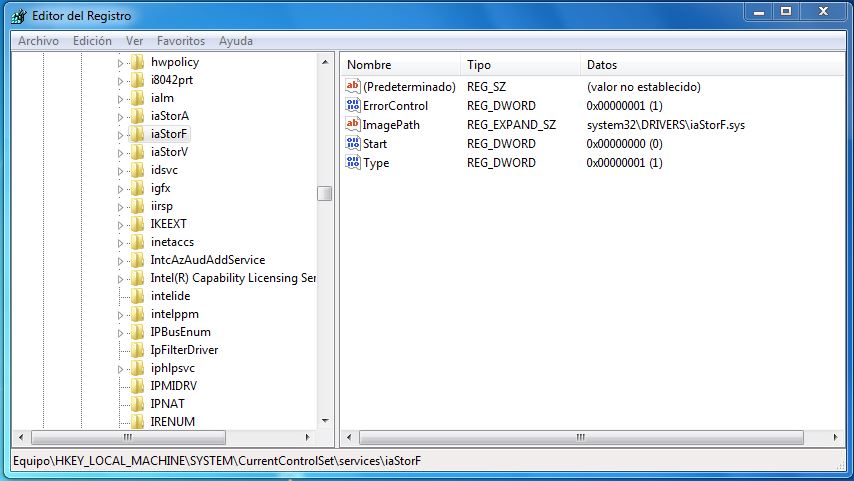Open the Favoritos menu

coord(181,41)
